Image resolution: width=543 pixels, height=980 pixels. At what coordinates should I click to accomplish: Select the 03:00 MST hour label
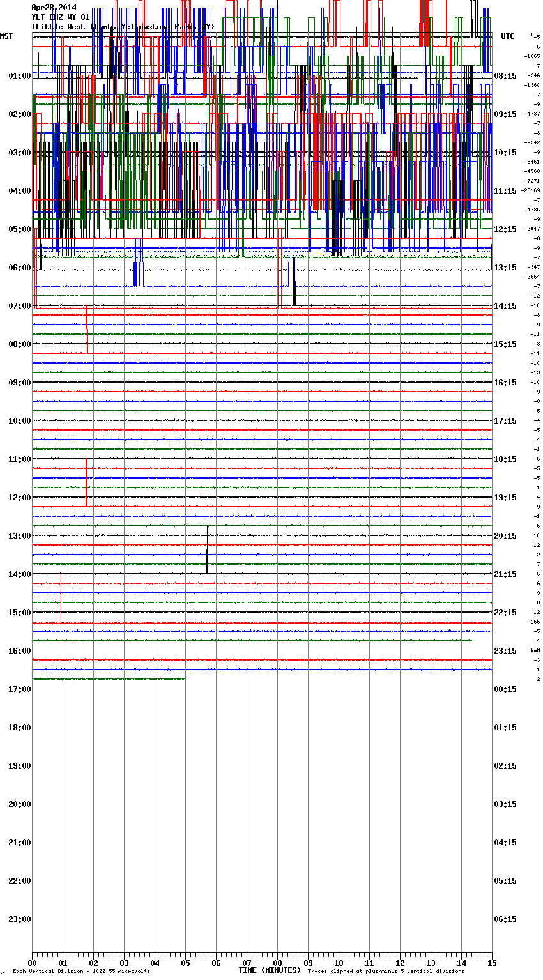pos(20,153)
